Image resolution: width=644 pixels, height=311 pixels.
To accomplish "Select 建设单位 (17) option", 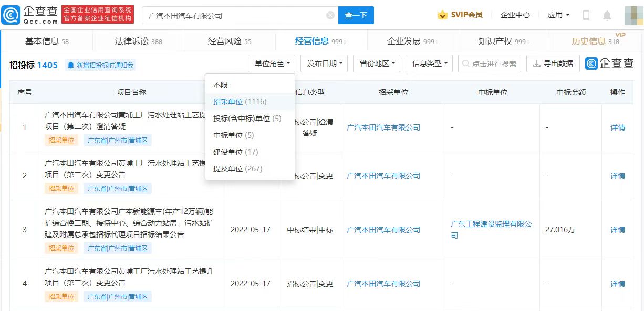I will pos(250,152).
